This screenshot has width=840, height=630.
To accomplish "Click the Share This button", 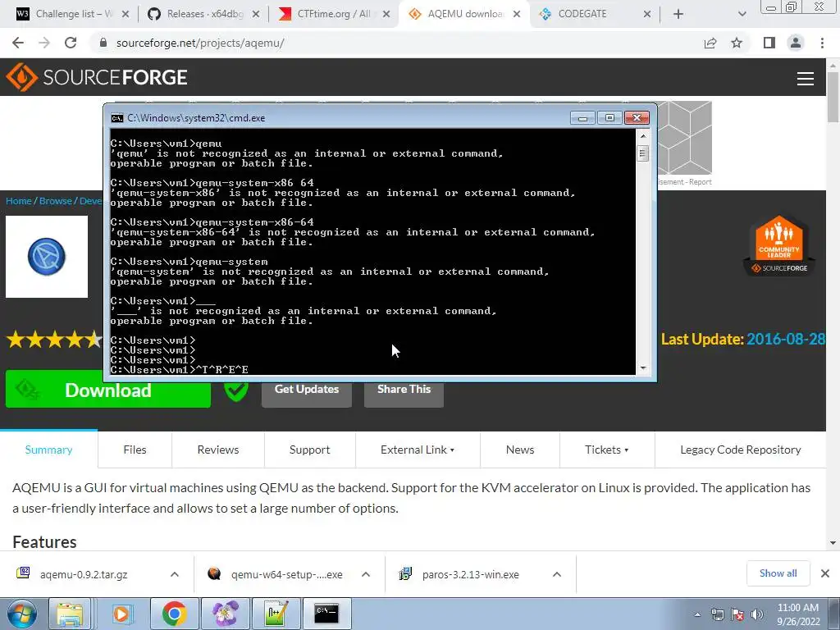I will [x=404, y=390].
